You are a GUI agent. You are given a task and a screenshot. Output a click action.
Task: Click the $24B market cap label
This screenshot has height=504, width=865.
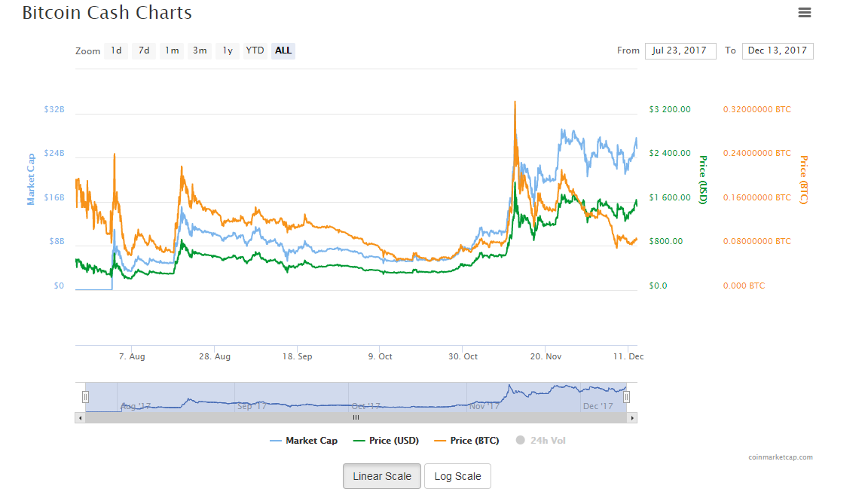[x=54, y=153]
